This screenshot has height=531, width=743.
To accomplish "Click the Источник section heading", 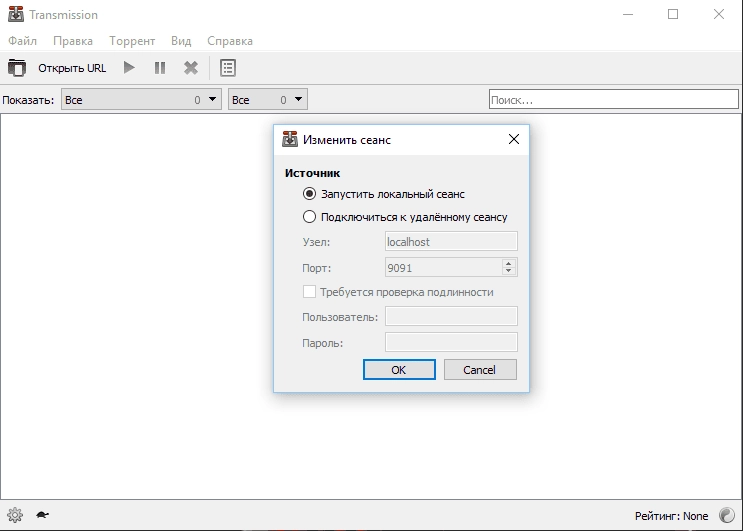I will click(x=312, y=173).
